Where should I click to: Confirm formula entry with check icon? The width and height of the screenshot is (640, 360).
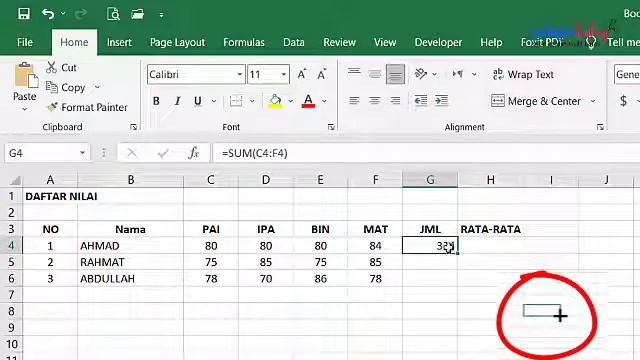[163, 153]
